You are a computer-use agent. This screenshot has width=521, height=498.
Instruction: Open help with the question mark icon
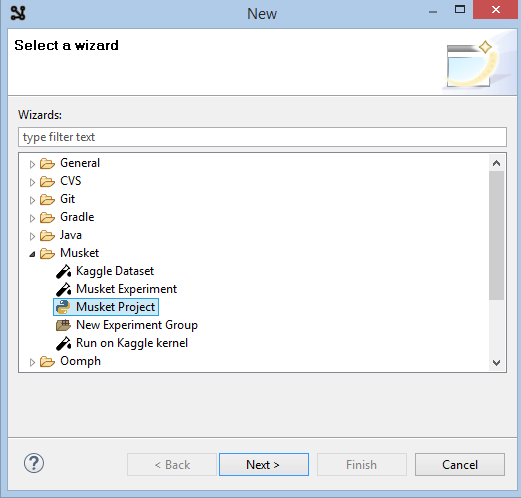tap(34, 463)
